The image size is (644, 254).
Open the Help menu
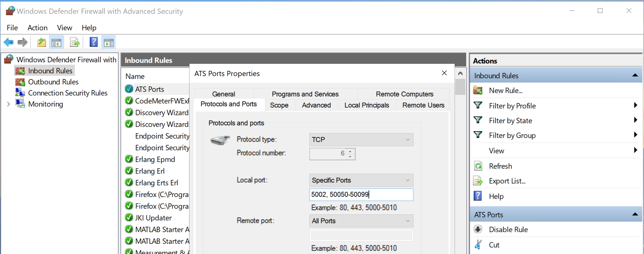tap(89, 28)
